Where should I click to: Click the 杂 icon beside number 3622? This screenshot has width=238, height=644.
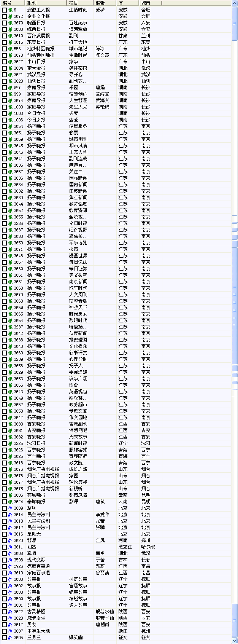pos(10,612)
